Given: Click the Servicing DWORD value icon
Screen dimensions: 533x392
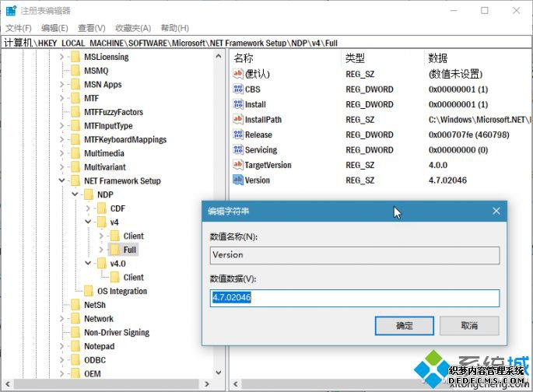Looking at the screenshot, I should (237, 149).
